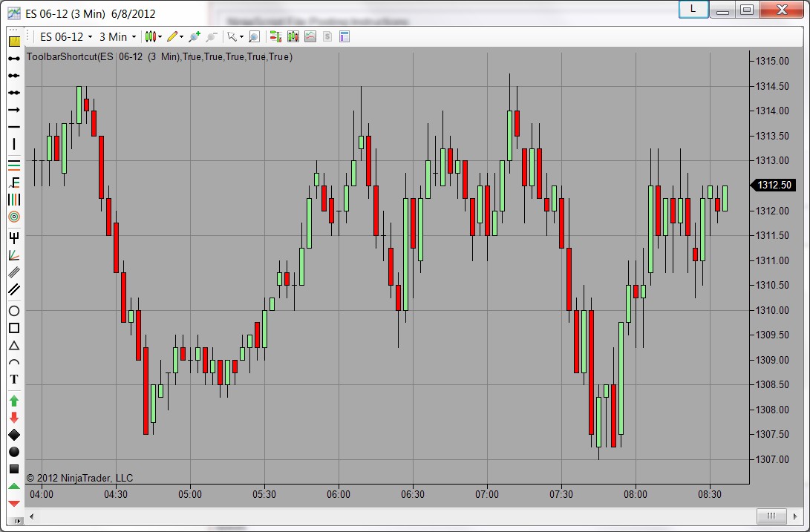
Task: Select the Square marker tool
Action: pos(14,469)
